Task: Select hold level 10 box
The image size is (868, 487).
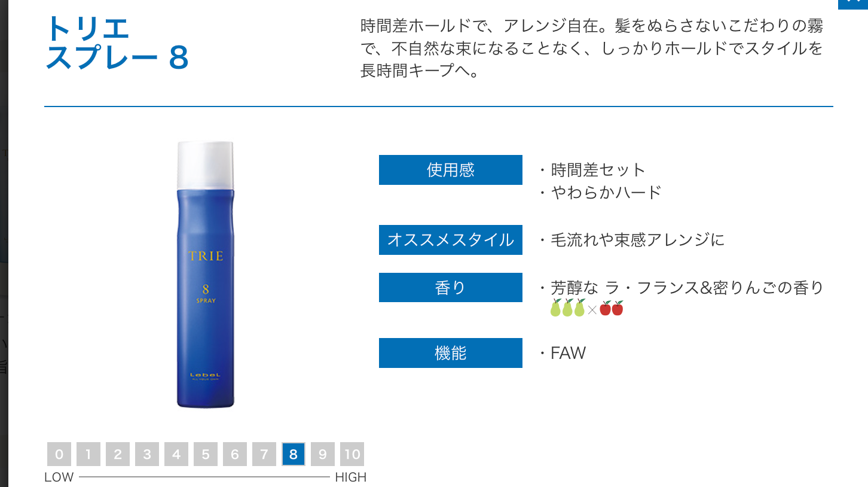Action: click(x=352, y=455)
